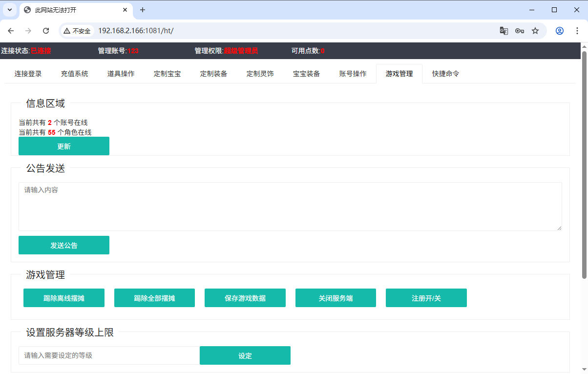The width and height of the screenshot is (588, 374).
Task: Switch to the 充值系统 tab
Action: point(74,74)
